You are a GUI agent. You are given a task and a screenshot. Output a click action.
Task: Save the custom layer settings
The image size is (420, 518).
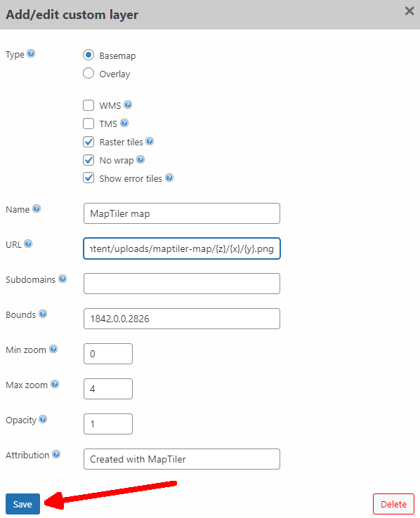point(22,504)
